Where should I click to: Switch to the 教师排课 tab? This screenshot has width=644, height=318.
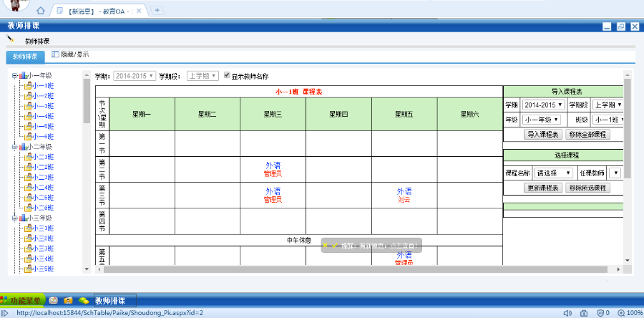click(x=25, y=57)
